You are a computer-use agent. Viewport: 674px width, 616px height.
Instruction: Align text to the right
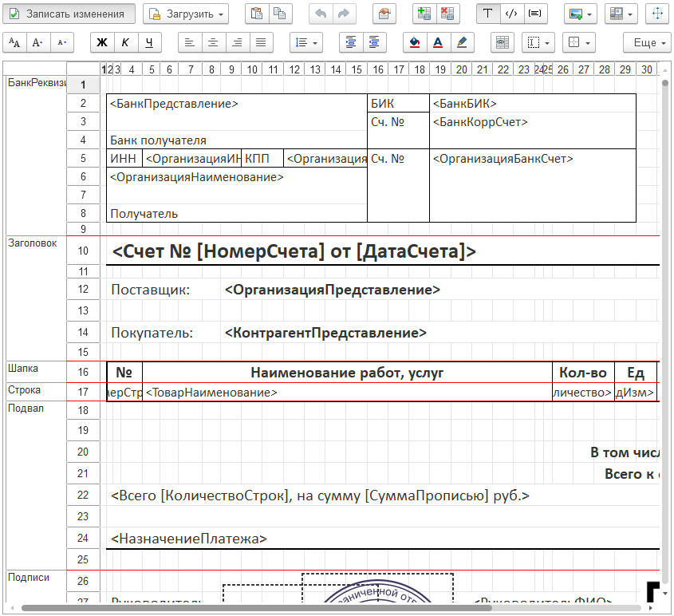point(237,42)
